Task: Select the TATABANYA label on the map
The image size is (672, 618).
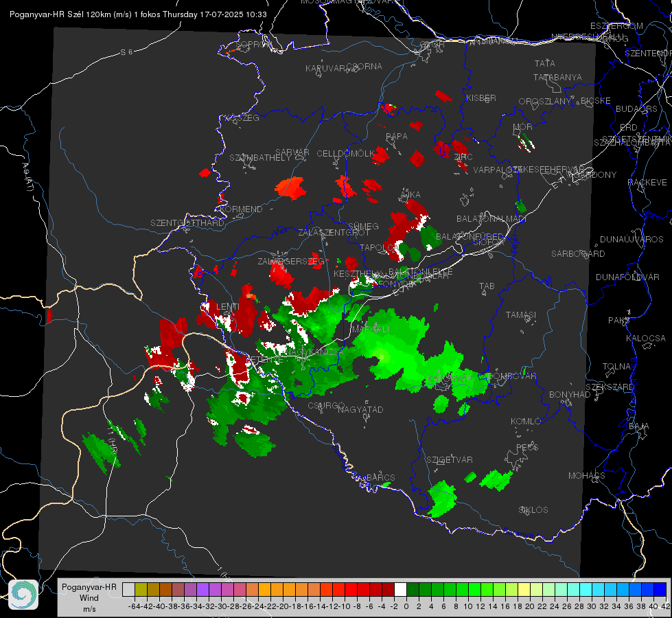Action: pos(557,77)
